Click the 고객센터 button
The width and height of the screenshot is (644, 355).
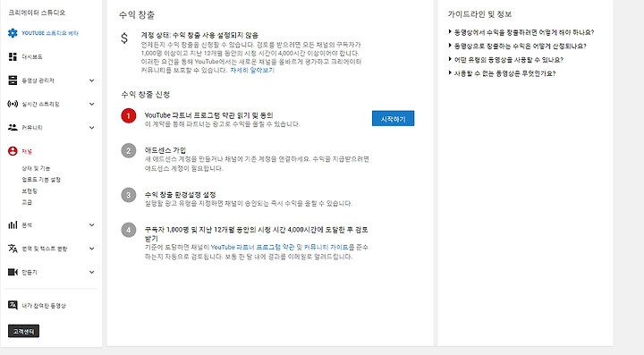point(23,331)
